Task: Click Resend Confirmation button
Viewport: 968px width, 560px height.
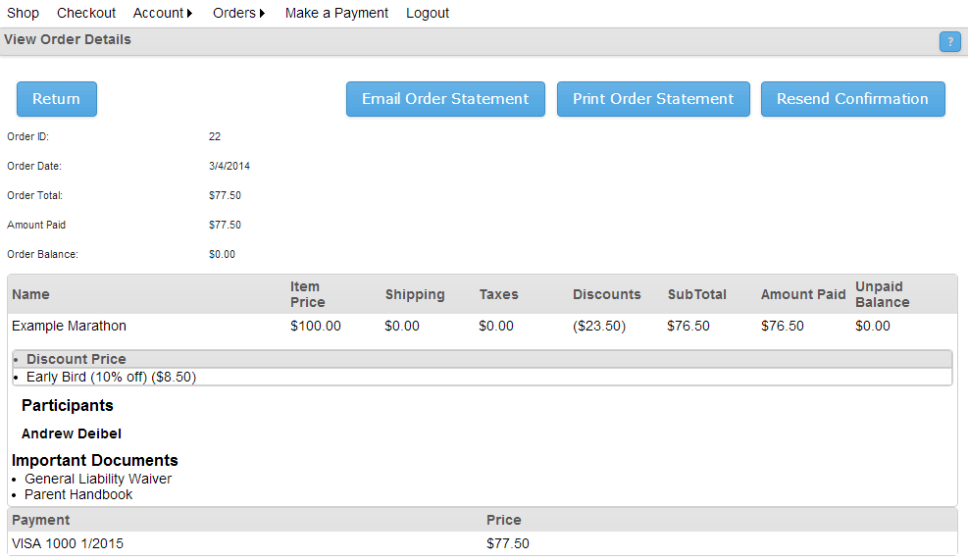Action: [852, 99]
